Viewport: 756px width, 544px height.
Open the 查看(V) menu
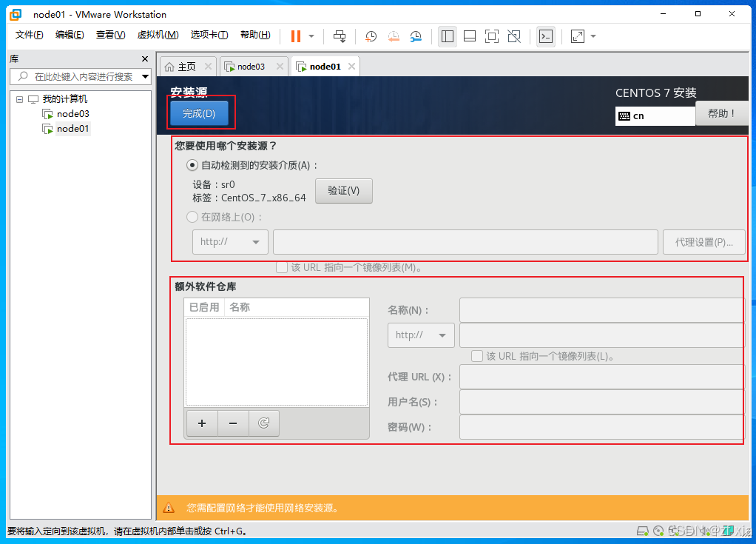(x=110, y=35)
